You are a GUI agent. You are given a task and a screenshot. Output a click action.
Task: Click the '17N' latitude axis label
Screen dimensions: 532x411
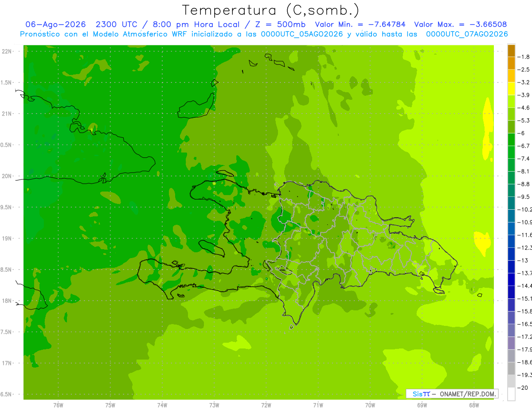point(7,363)
